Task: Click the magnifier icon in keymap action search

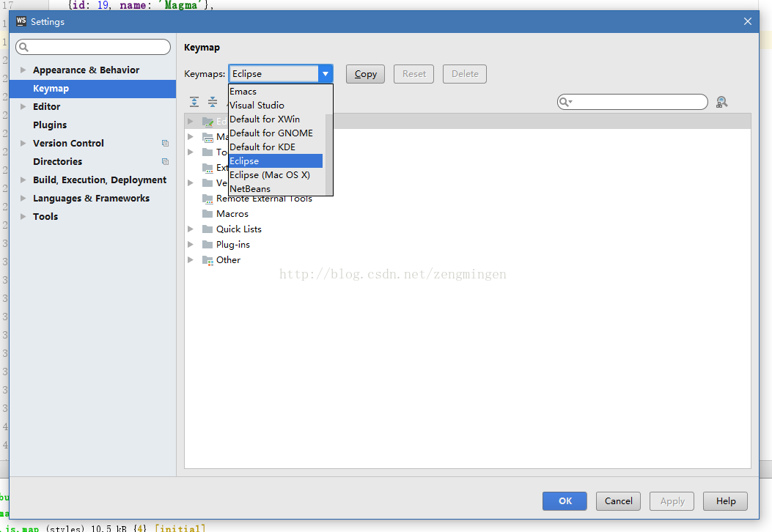Action: point(565,102)
